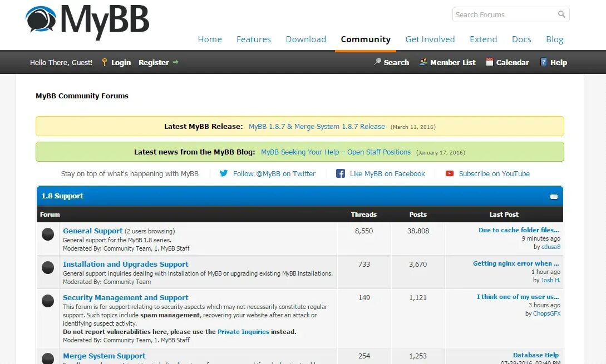
Task: Click the help book icon beside Help
Action: pyautogui.click(x=544, y=62)
